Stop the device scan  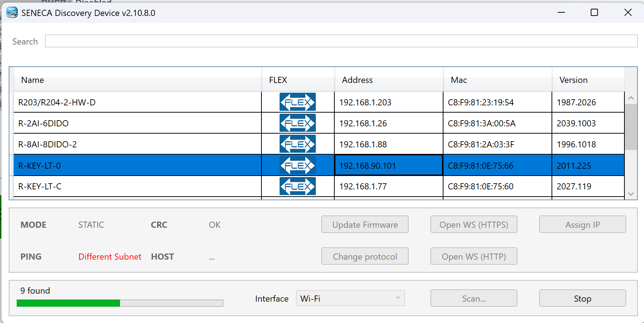[582, 298]
